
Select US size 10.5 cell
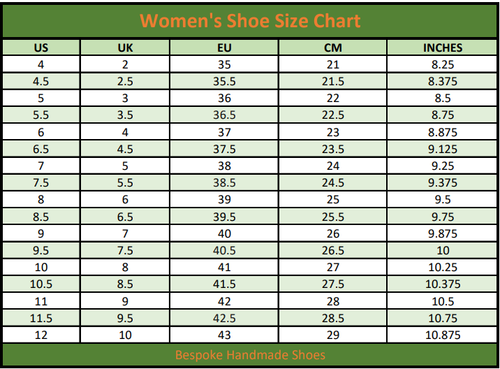point(41,284)
